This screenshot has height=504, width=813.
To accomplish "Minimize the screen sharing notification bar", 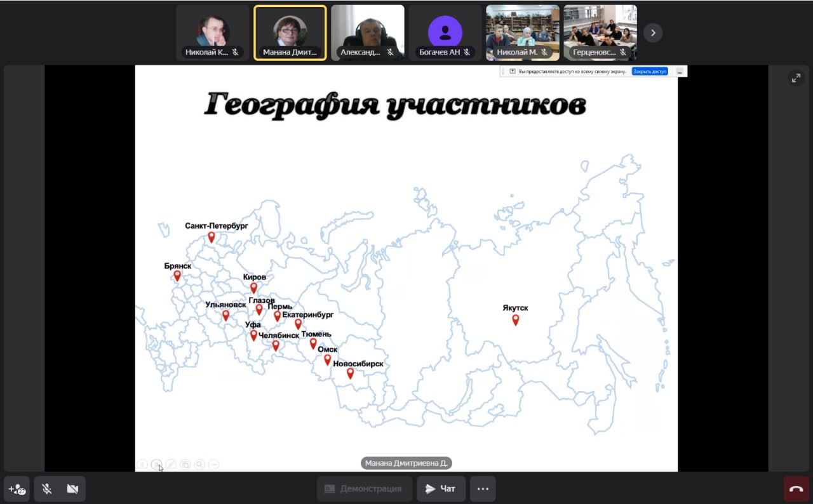I will tap(680, 72).
